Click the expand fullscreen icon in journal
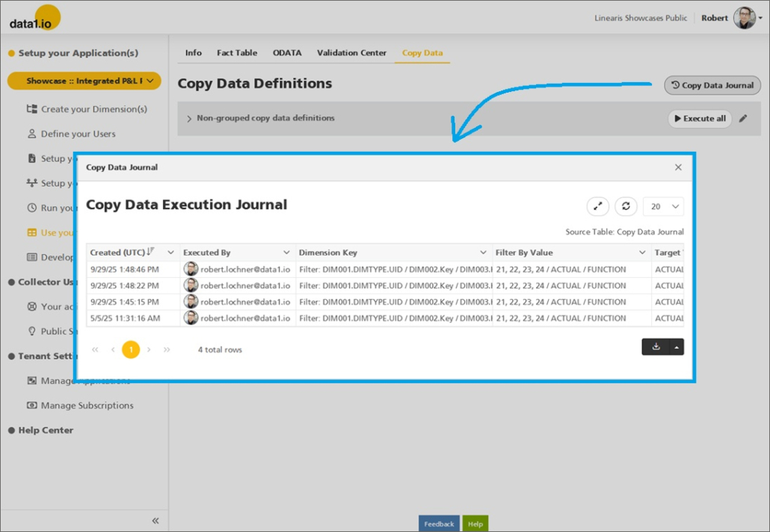Screen dimensions: 770x532 598,207
